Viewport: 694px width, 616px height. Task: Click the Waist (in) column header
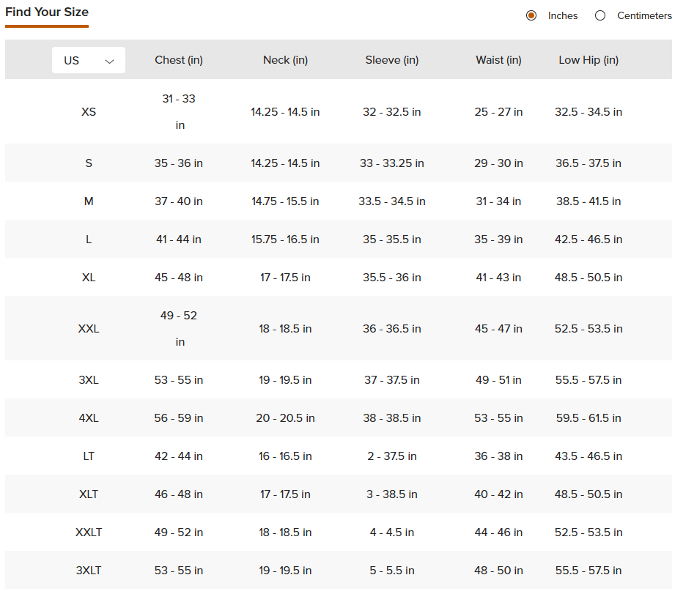[x=498, y=60]
